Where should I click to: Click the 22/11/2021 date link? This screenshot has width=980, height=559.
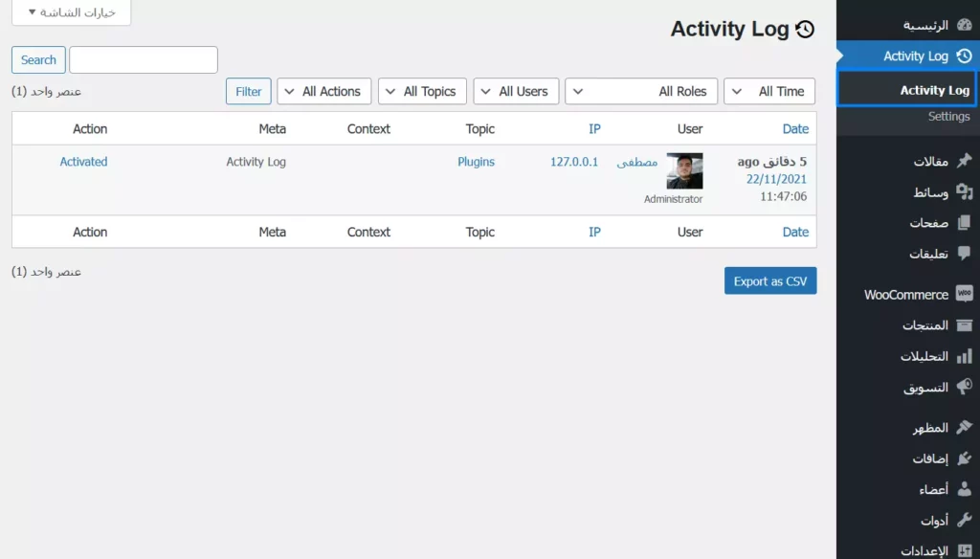(x=776, y=179)
